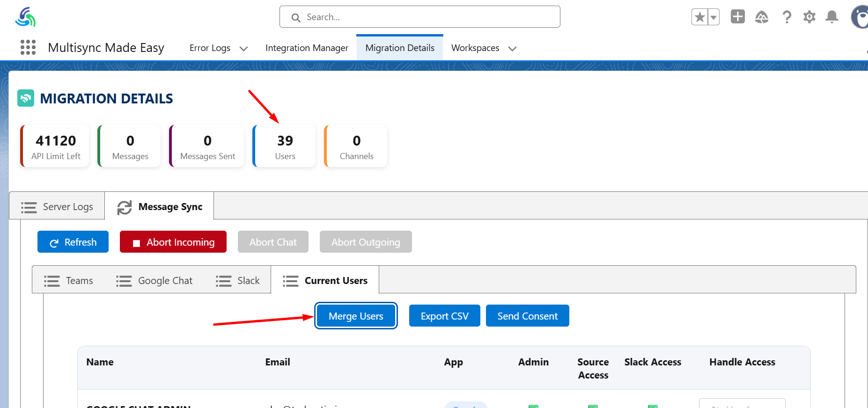Viewport: 868px width, 408px height.
Task: Click the Email column header
Action: point(278,362)
